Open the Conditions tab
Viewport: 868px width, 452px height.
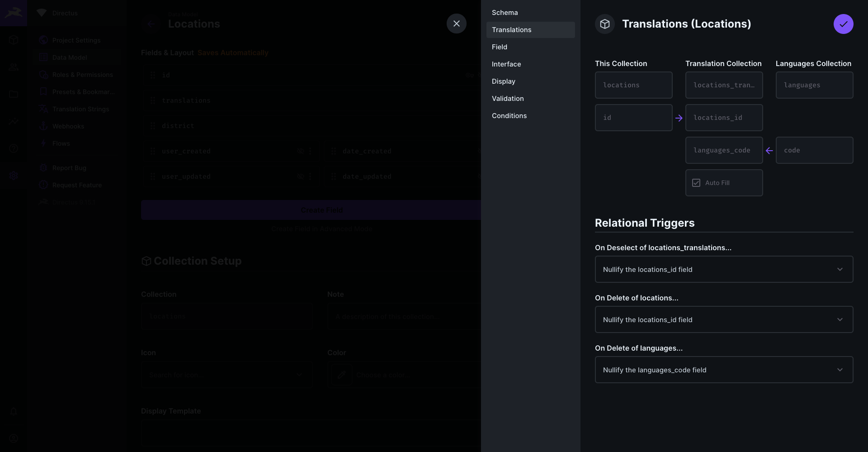[x=531, y=116]
